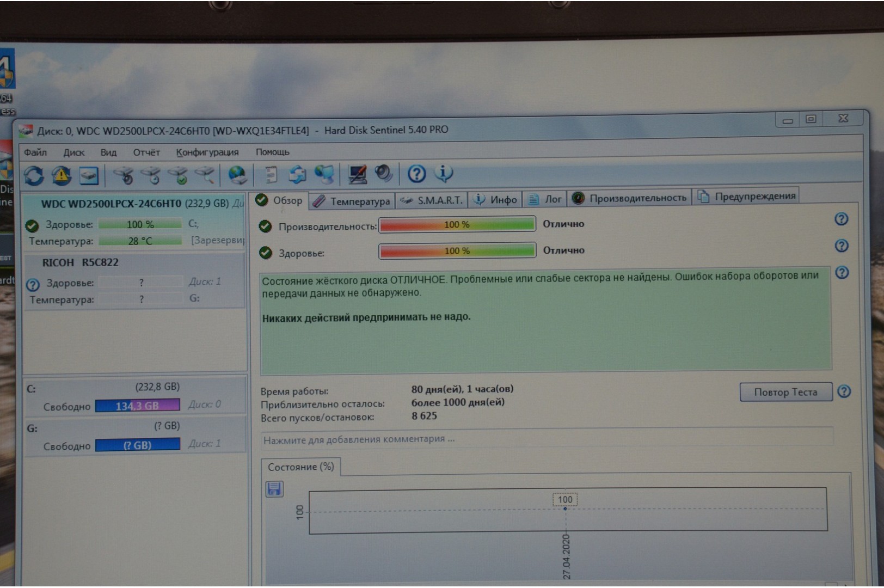Click the hard disk panel toolbar icon
Screen dimensions: 884x588
point(89,175)
